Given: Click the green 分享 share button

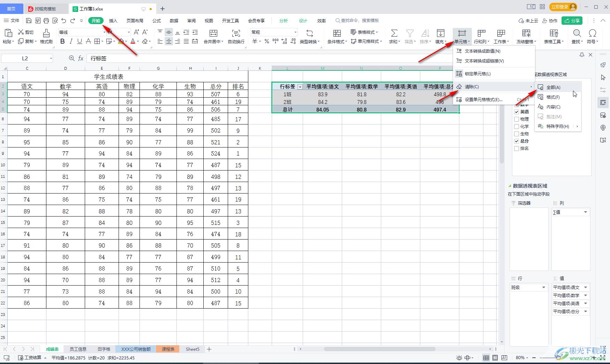Looking at the screenshot, I should [x=572, y=21].
